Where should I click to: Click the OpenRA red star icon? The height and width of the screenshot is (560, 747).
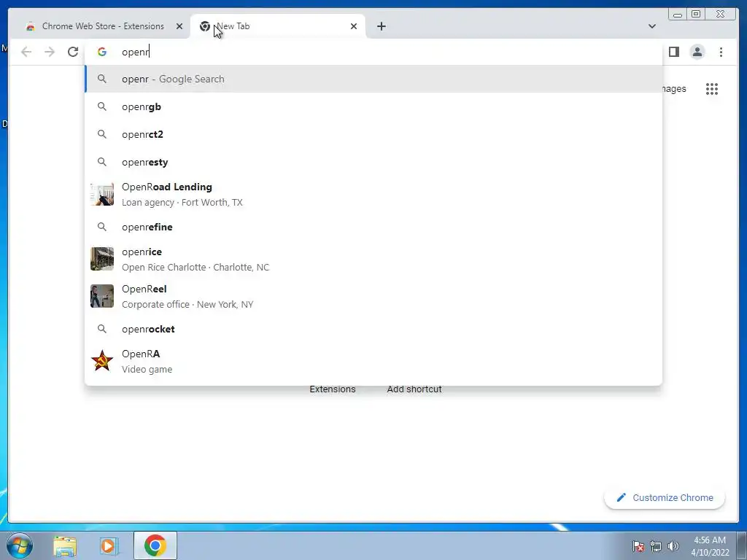102,361
